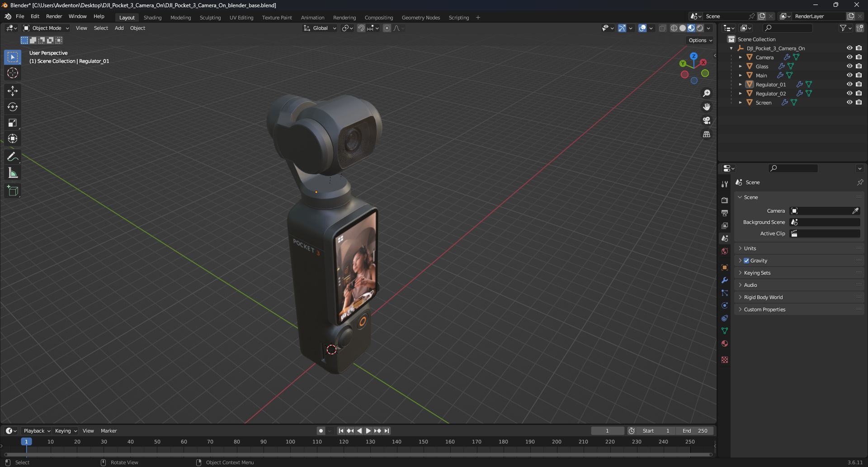Toggle proportional editing in header
This screenshot has height=467, width=868.
click(x=387, y=28)
